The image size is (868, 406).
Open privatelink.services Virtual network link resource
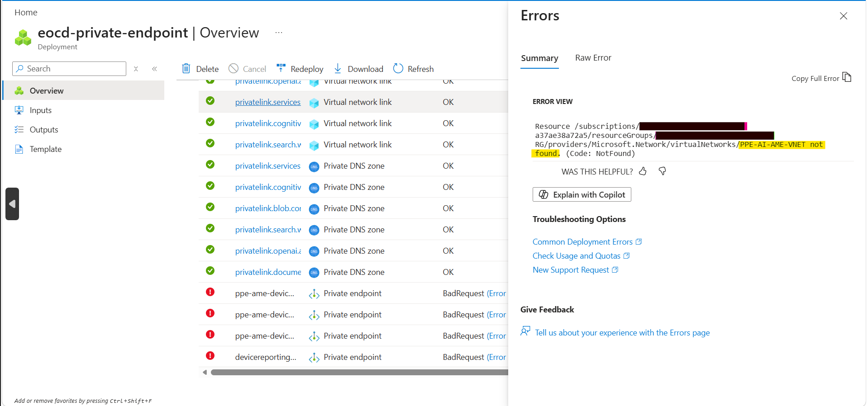click(x=268, y=102)
